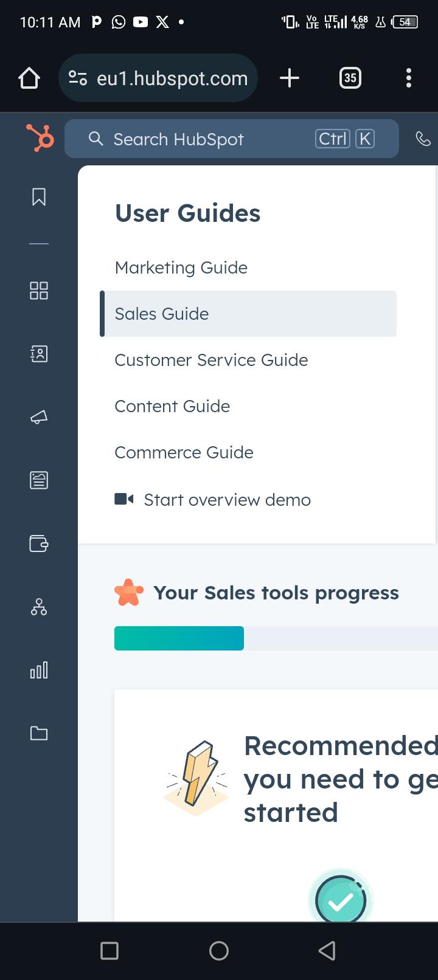
Task: Choose Content Guide in the list
Action: 172,406
